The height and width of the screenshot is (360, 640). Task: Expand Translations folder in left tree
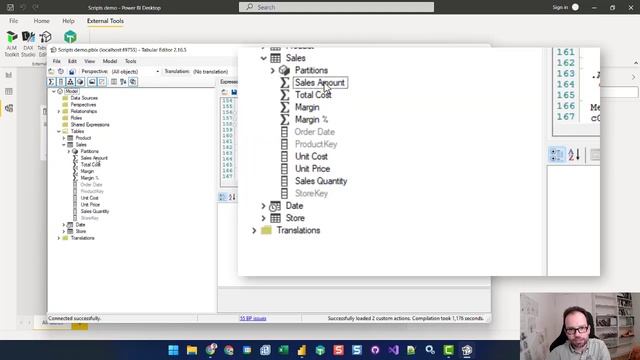click(x=59, y=238)
